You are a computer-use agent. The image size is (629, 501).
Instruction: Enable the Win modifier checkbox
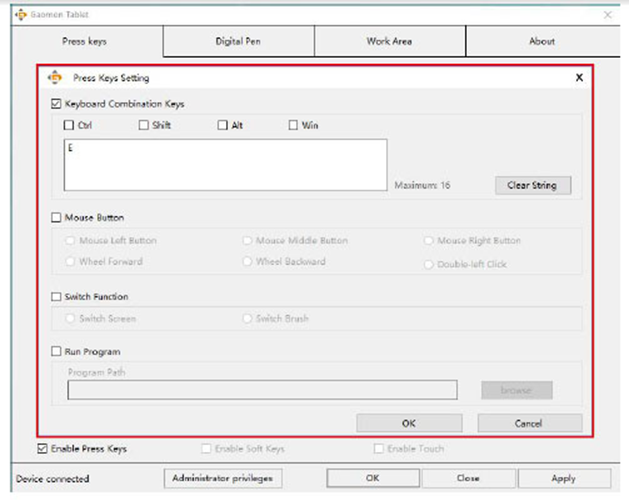pos(293,125)
